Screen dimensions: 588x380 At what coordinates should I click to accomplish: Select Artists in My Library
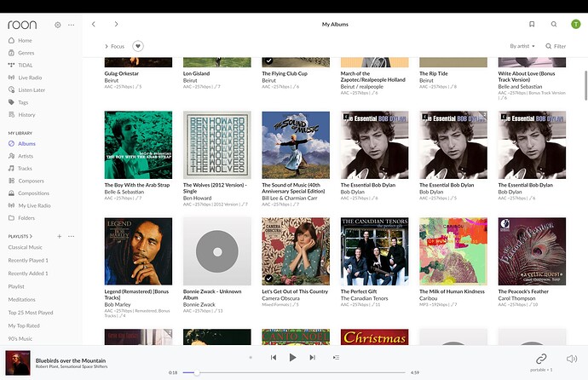(20, 156)
